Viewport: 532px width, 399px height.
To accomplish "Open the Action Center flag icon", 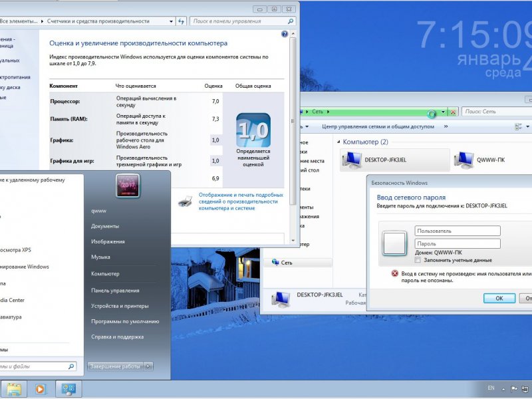I will [514, 389].
